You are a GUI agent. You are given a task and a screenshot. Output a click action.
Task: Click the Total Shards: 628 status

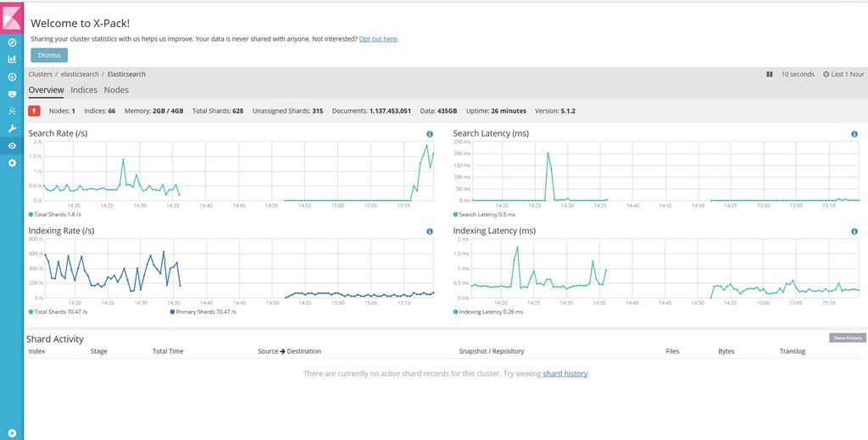218,111
